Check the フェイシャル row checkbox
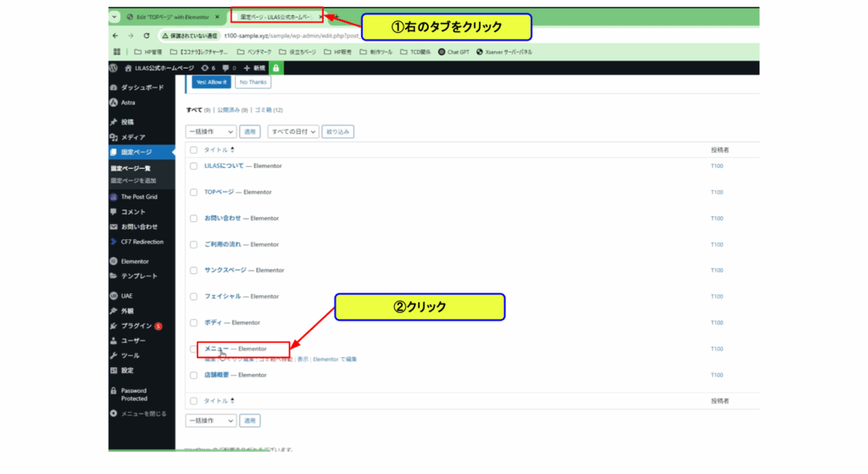The height and width of the screenshot is (474, 868). [194, 296]
